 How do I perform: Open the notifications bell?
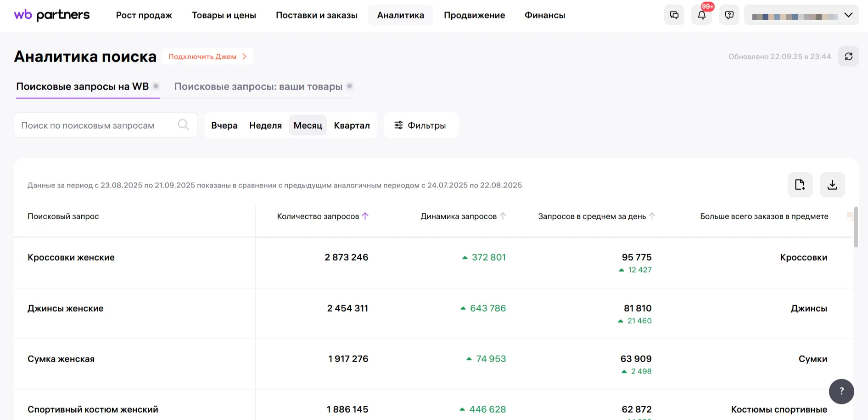pos(701,15)
